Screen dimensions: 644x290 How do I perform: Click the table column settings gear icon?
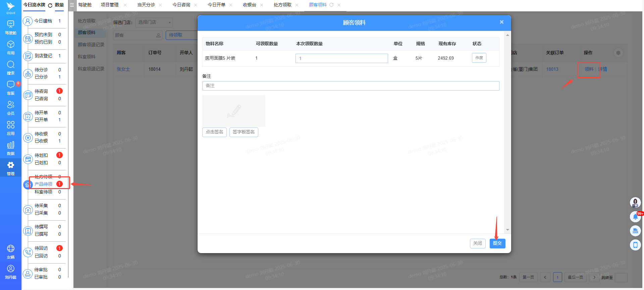click(x=618, y=53)
